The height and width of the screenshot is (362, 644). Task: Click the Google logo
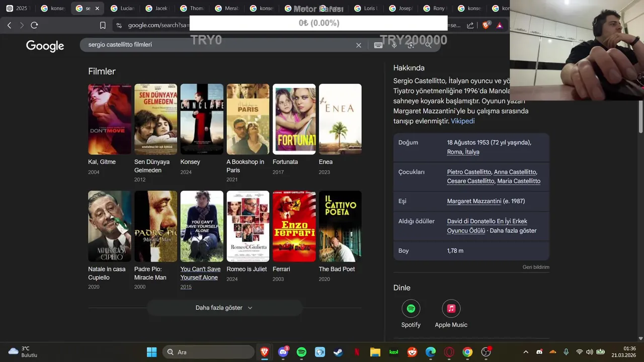pyautogui.click(x=45, y=46)
